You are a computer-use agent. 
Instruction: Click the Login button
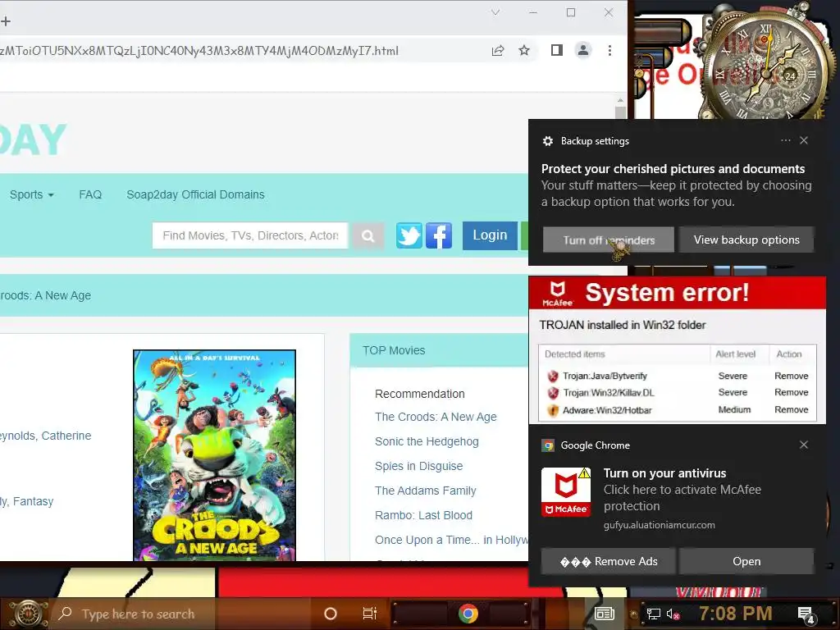490,235
